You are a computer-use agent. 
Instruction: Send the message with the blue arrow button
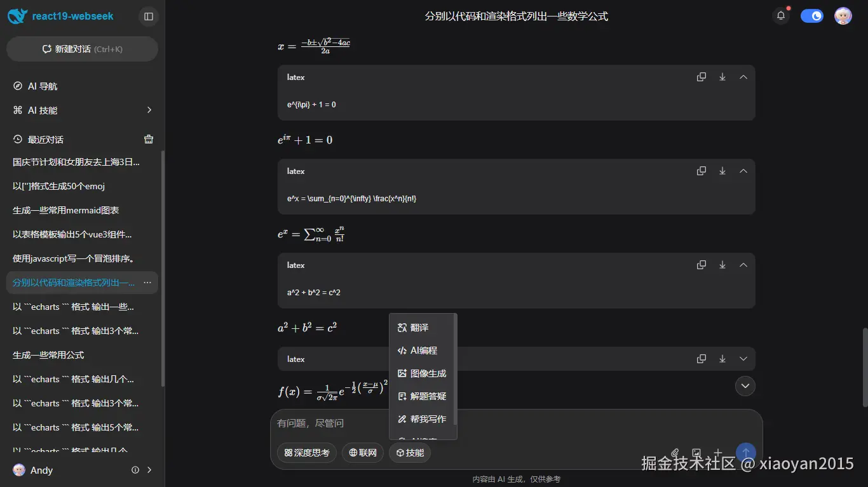pos(746,453)
